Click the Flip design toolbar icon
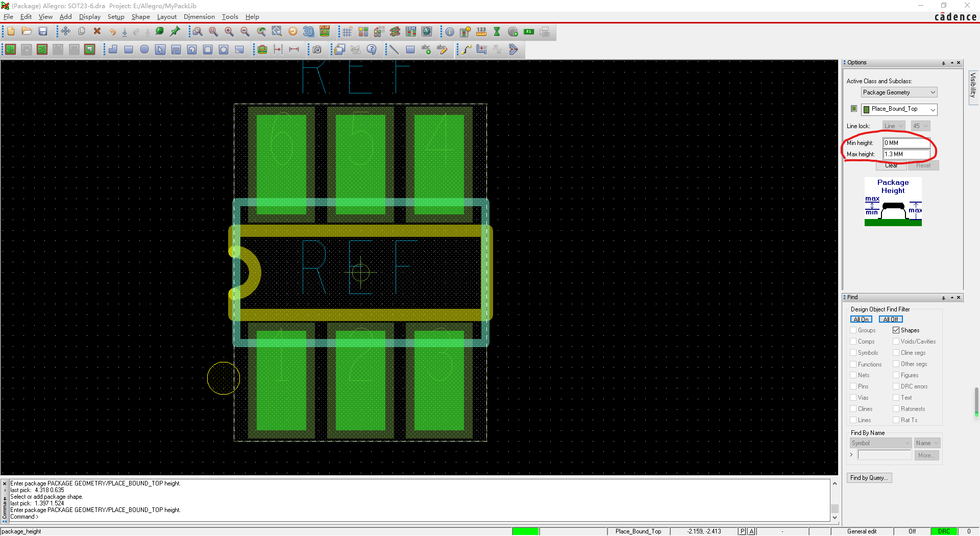Viewport: 980px width, 536px height. 325,32
